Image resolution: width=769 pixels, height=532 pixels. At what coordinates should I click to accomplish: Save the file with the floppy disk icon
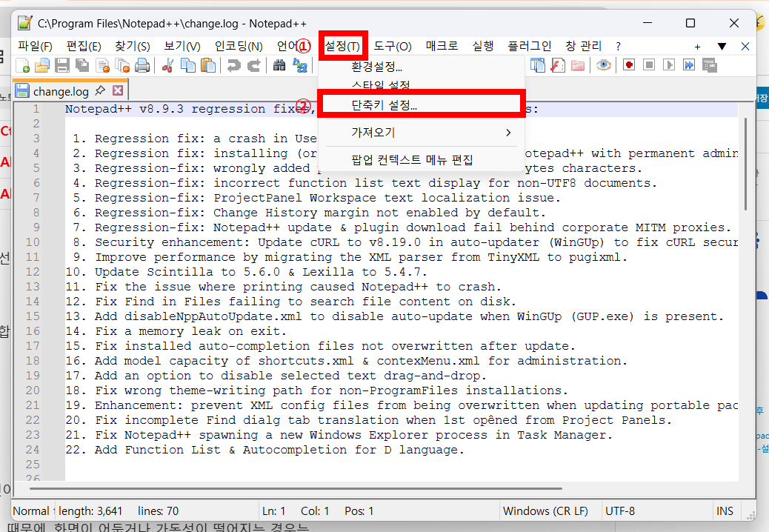pyautogui.click(x=62, y=65)
